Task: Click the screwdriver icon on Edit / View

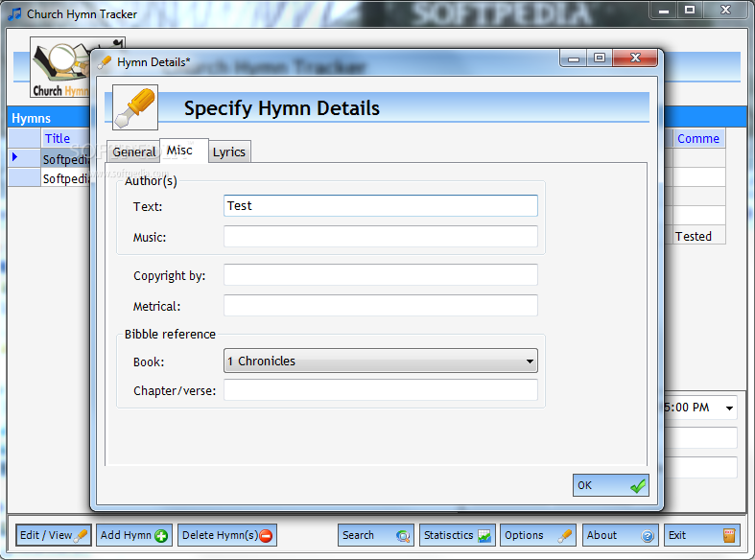Action: click(x=81, y=536)
